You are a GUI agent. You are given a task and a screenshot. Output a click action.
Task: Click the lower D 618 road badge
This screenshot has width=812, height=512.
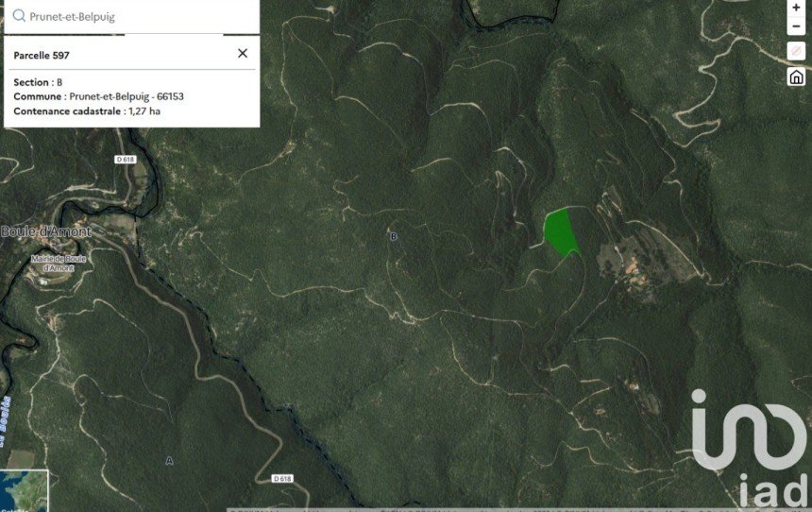point(281,479)
